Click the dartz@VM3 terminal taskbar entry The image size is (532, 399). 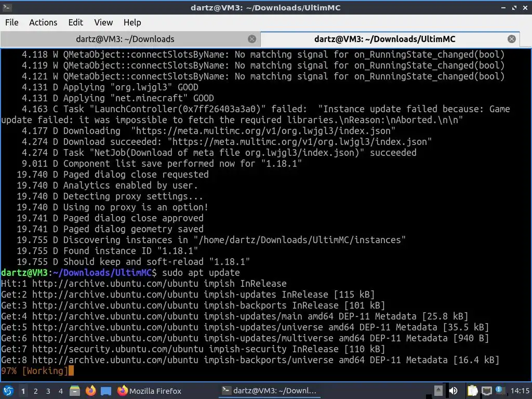(269, 391)
